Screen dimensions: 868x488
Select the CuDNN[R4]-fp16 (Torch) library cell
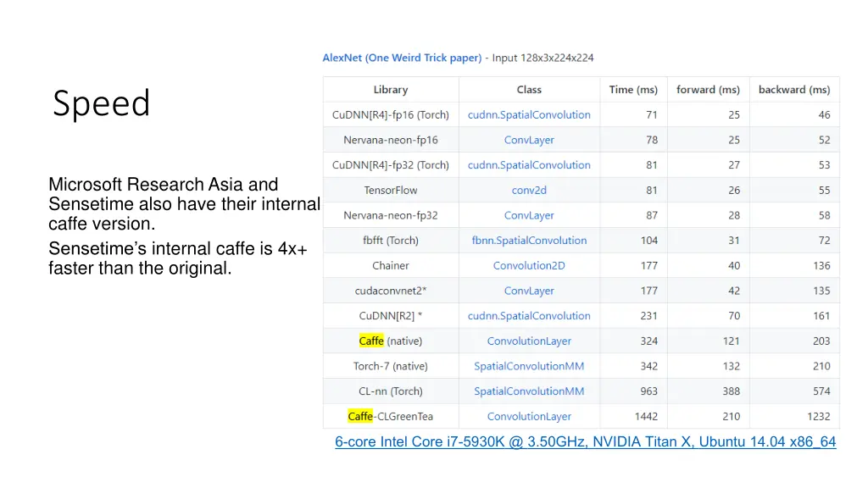390,114
